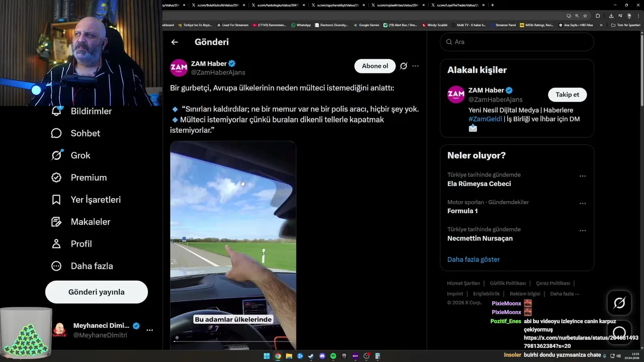
Task: Click Takip et follow button
Action: (x=567, y=95)
